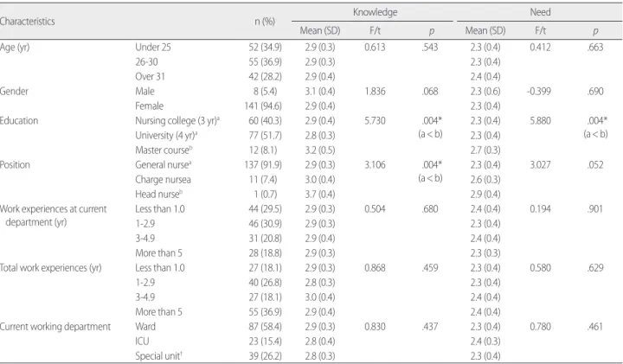Click the '8 (5.4)' count cell
Screen dimensions: 623x364
pos(265,92)
